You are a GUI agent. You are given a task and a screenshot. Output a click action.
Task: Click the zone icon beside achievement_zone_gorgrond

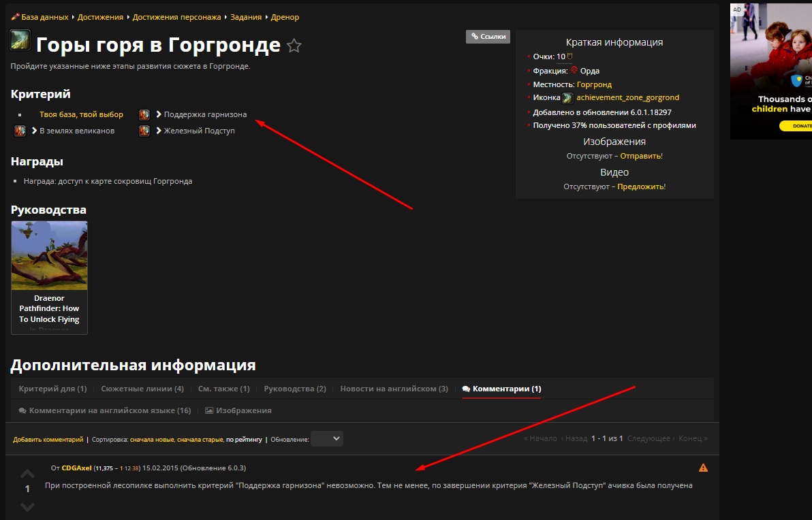click(x=567, y=98)
